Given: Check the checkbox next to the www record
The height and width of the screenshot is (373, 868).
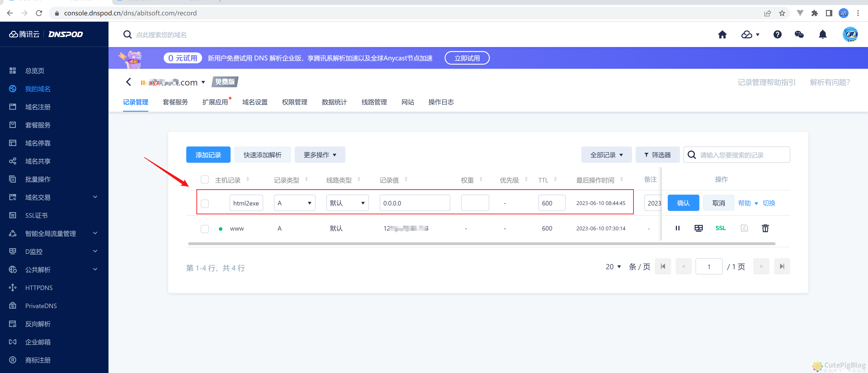Looking at the screenshot, I should [x=205, y=229].
